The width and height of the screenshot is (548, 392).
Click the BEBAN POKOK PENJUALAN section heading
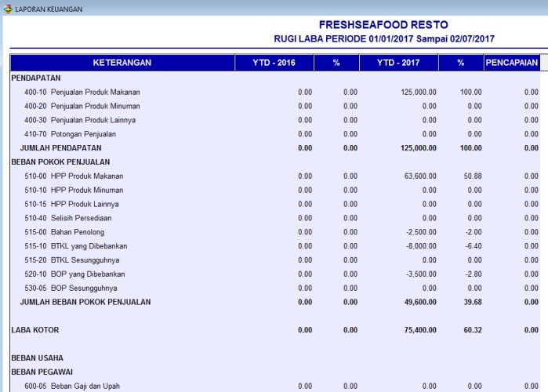click(60, 162)
